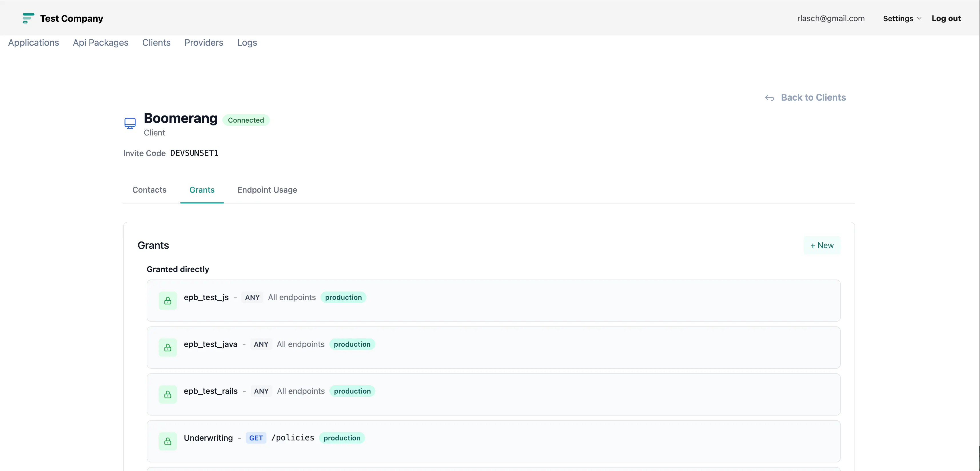Click the Boomerang client monitor icon

coord(130,123)
